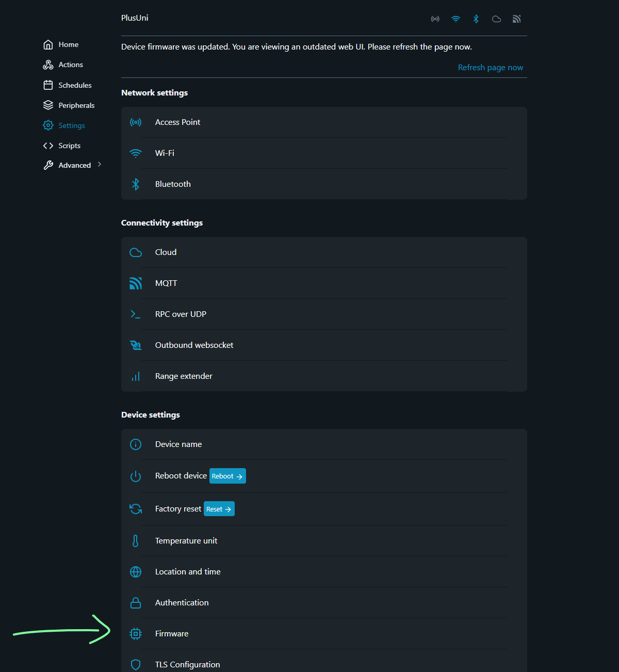
Task: Click the Temperature unit thermometer icon
Action: click(136, 541)
